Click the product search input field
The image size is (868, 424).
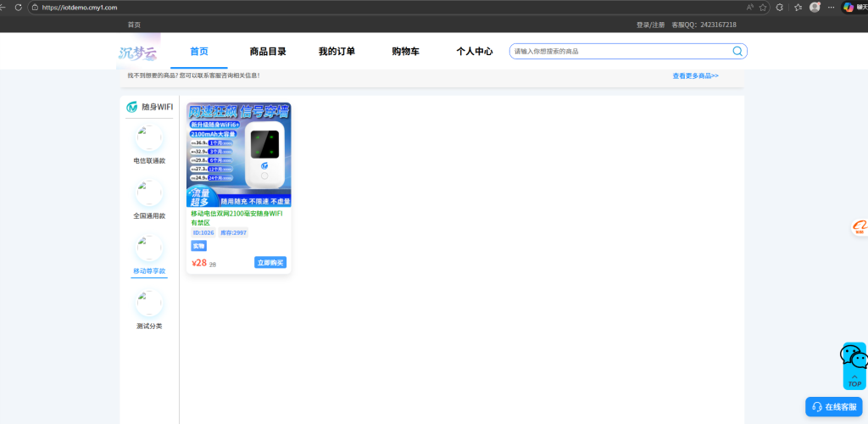[x=620, y=52]
